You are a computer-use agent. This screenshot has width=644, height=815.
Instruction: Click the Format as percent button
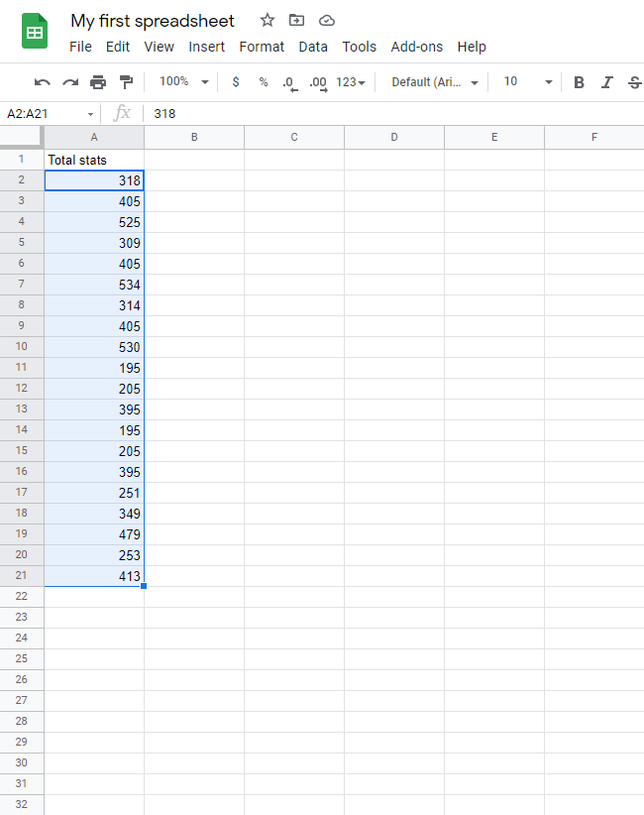point(264,82)
